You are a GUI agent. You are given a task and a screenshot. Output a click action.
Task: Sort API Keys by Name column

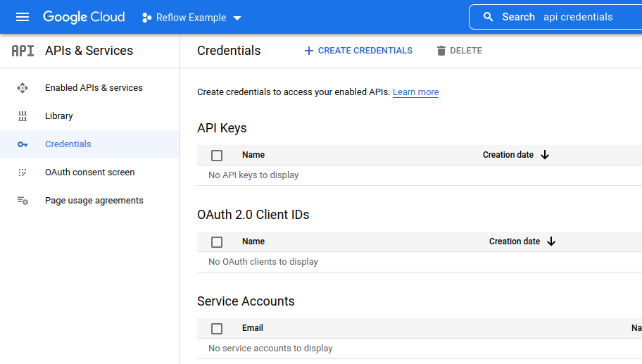(x=253, y=155)
